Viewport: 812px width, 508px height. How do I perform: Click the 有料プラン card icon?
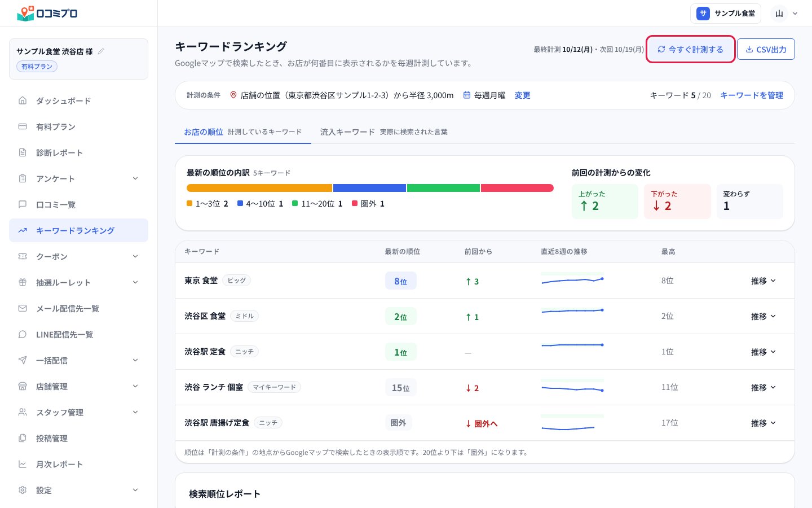(x=23, y=126)
